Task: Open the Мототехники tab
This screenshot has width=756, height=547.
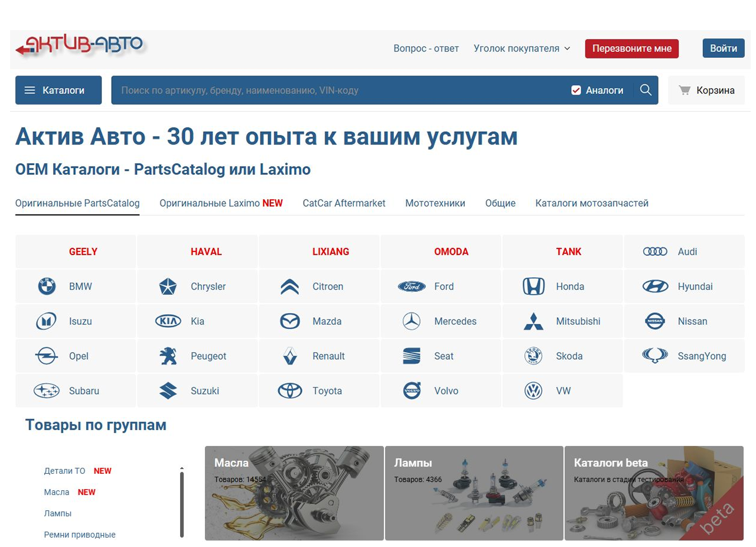Action: tap(435, 203)
